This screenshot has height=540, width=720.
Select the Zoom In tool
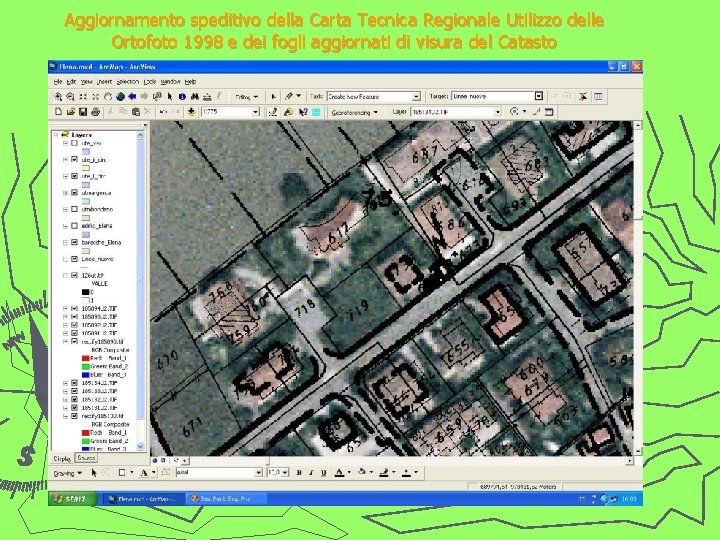[x=58, y=96]
